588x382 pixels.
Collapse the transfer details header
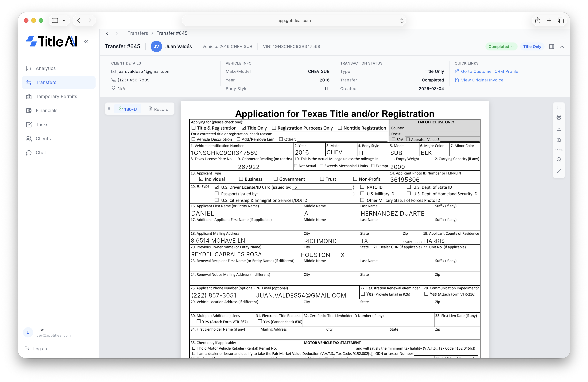[x=562, y=47]
